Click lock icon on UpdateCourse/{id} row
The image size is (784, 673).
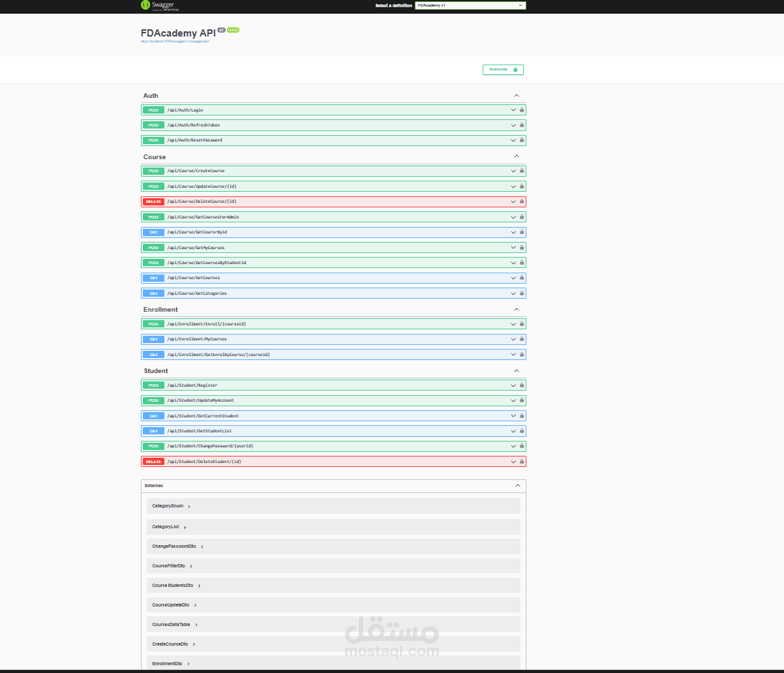click(522, 186)
